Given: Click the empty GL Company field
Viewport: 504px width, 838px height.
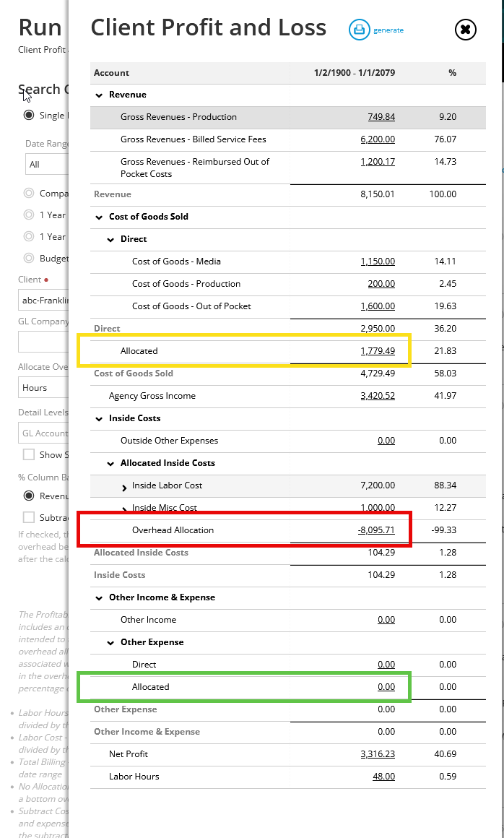Looking at the screenshot, I should pyautogui.click(x=44, y=342).
